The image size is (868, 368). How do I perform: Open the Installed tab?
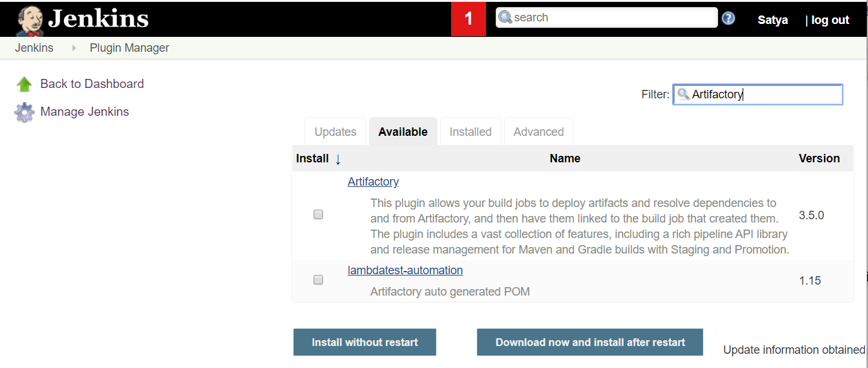pyautogui.click(x=471, y=132)
